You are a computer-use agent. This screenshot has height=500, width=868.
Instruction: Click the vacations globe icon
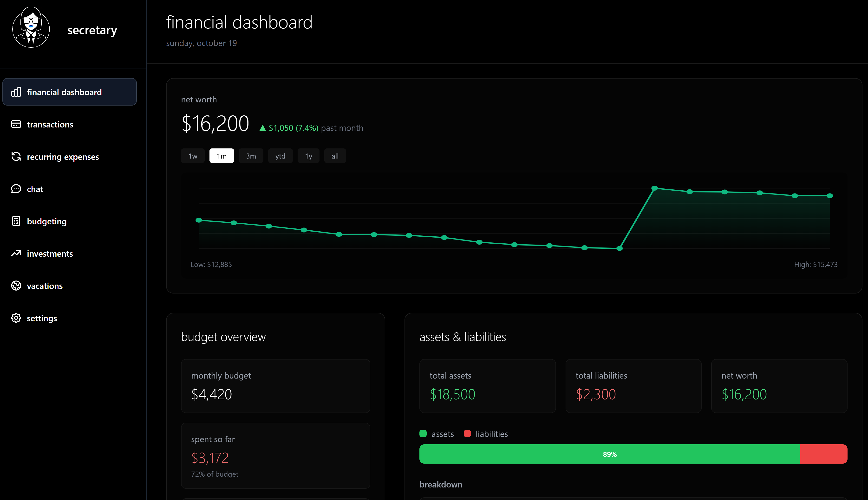pyautogui.click(x=16, y=286)
